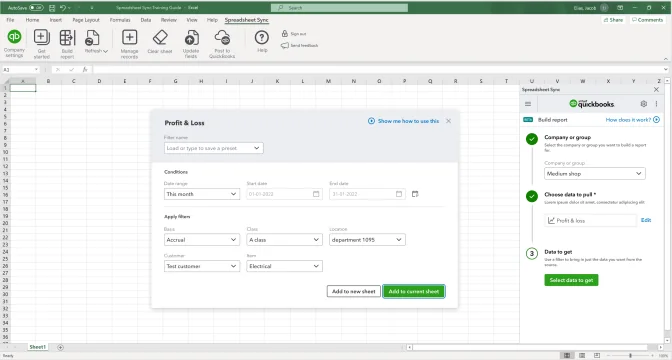Viewport: 672px width, 360px height.
Task: Open End date calendar picker
Action: point(399,194)
